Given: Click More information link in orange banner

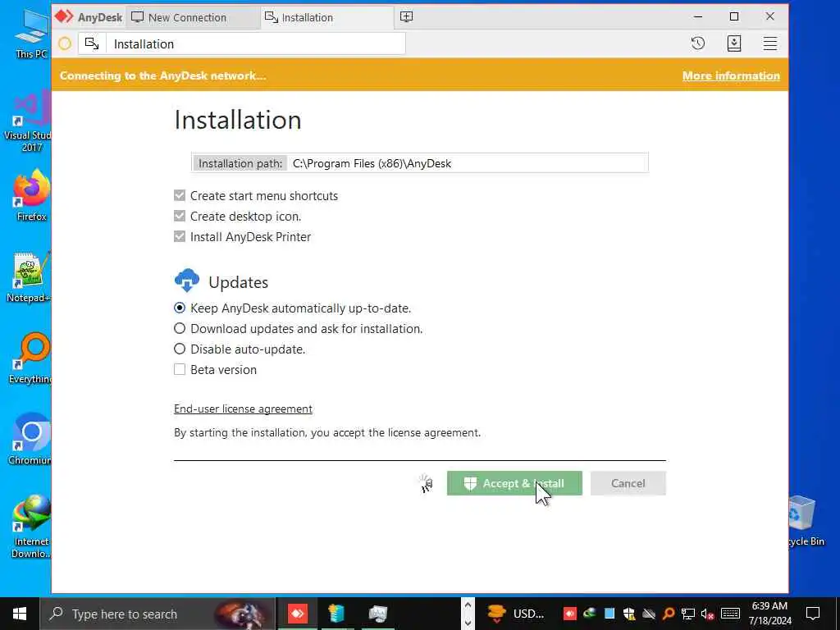Looking at the screenshot, I should (731, 75).
